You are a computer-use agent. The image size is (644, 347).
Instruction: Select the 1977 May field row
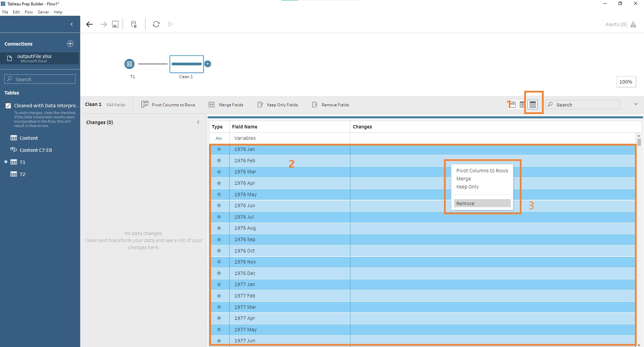pyautogui.click(x=423, y=330)
